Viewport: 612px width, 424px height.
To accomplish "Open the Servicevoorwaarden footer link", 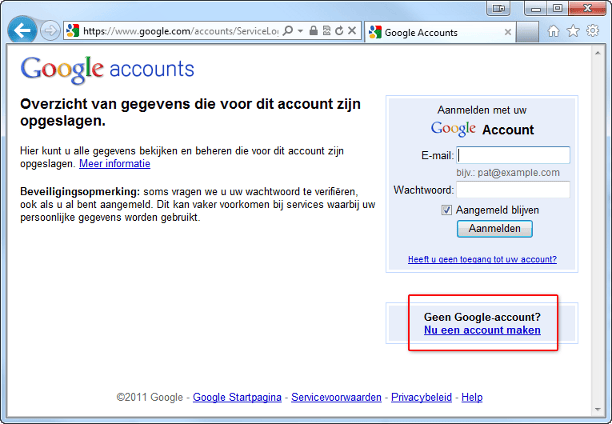I will [336, 397].
